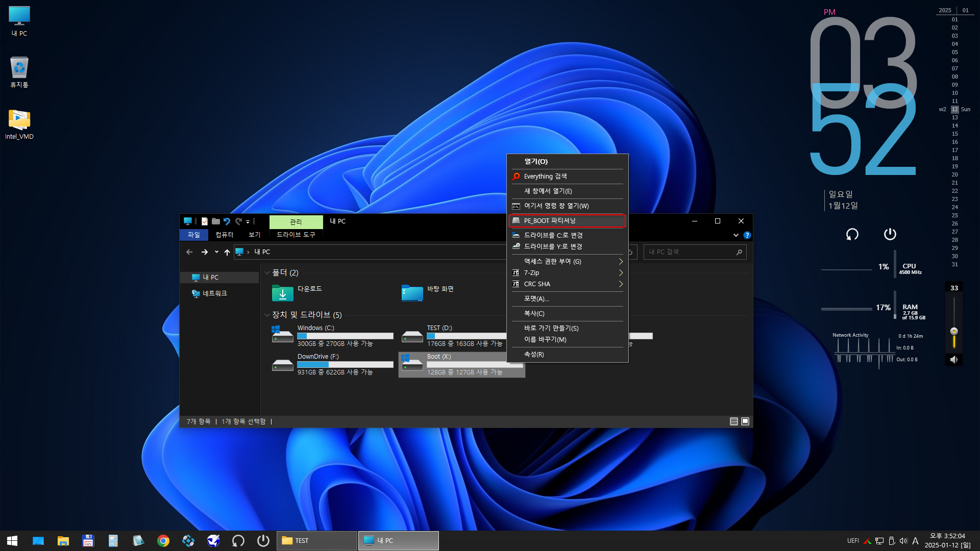Click the Properties icon in the quick access toolbar

coord(205,221)
